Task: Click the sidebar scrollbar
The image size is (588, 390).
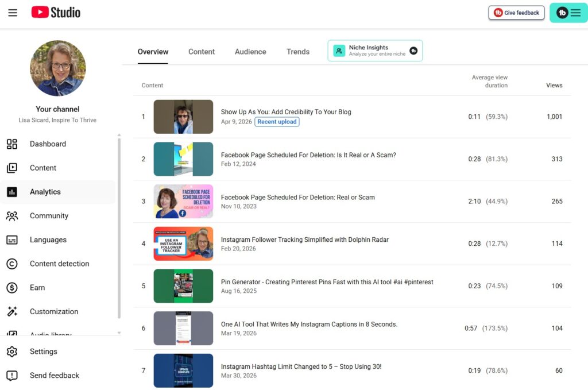Action: [119, 228]
